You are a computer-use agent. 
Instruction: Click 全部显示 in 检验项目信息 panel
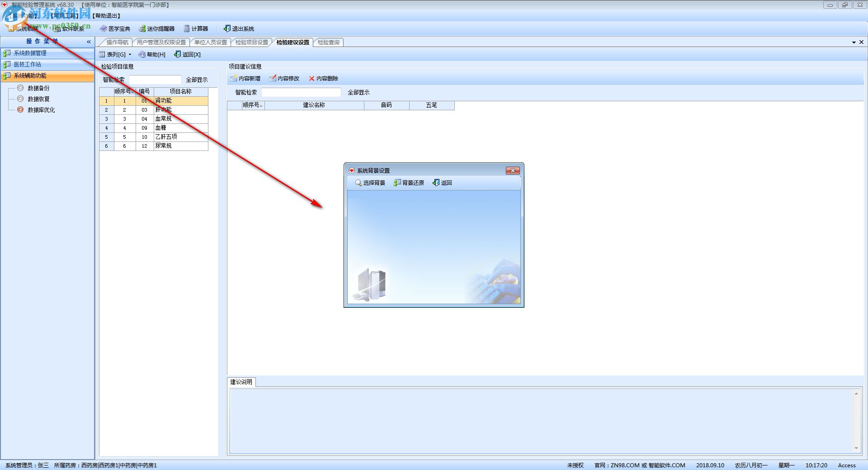coord(197,80)
